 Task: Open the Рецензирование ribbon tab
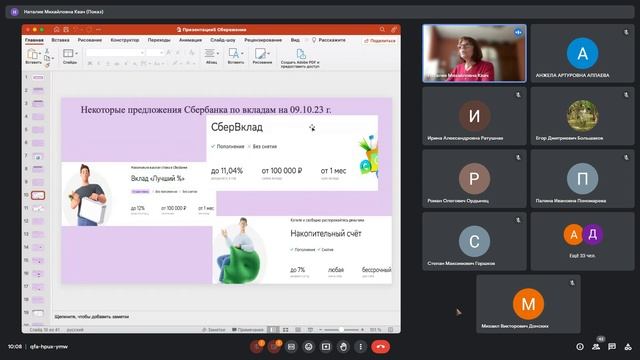(263, 40)
